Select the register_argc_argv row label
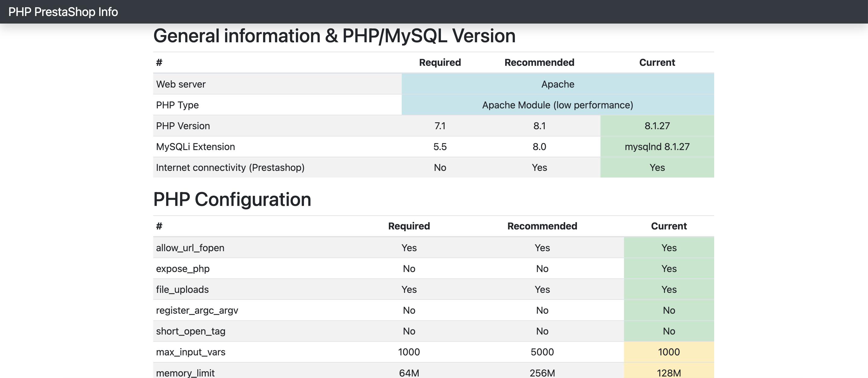The height and width of the screenshot is (378, 868). pos(197,310)
